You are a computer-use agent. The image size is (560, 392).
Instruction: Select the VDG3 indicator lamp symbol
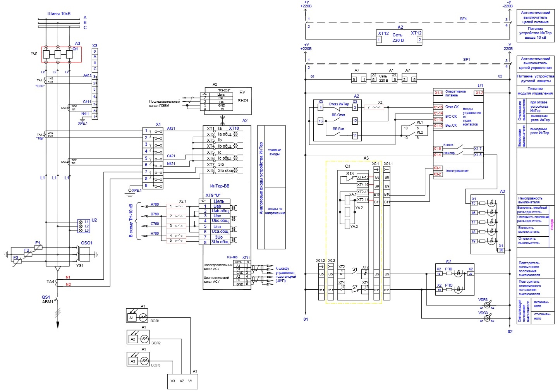click(487, 319)
